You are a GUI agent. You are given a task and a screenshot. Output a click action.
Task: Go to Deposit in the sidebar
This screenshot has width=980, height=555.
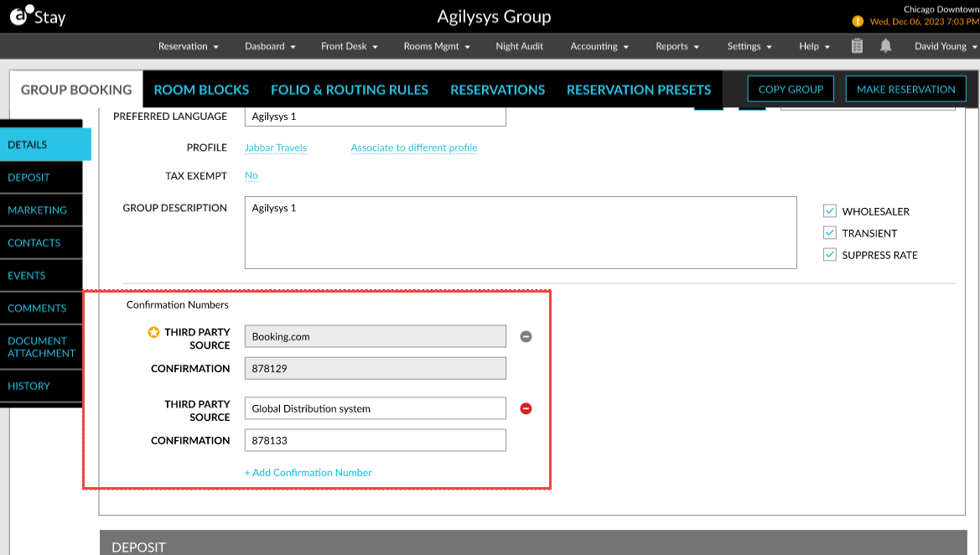[x=41, y=178]
